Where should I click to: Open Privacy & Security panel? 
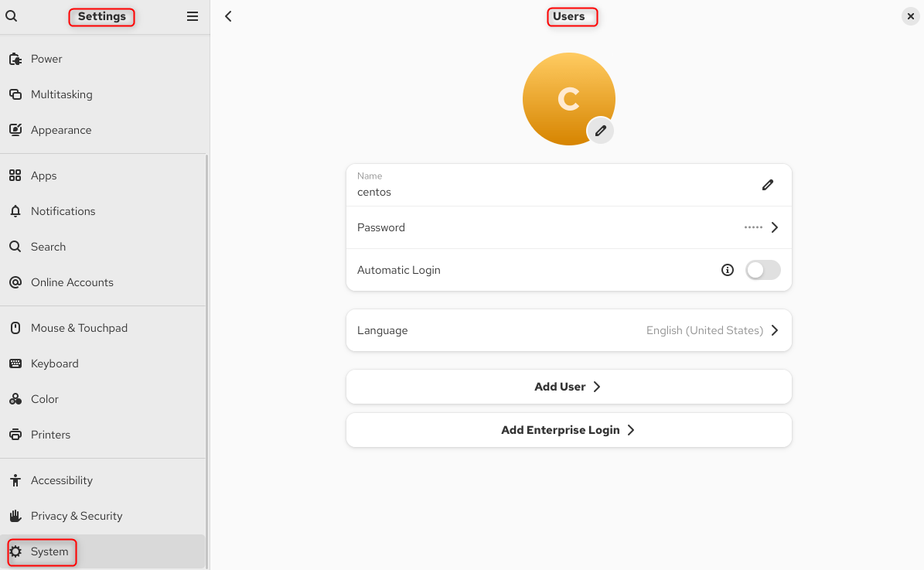(77, 516)
